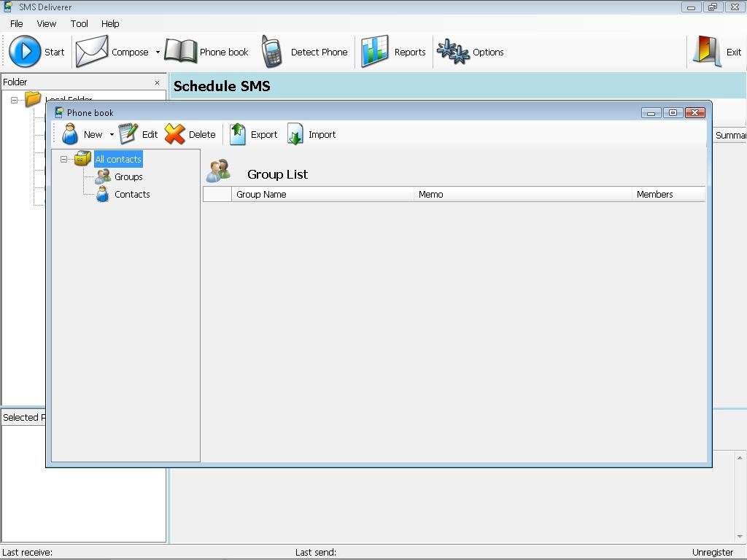The width and height of the screenshot is (747, 560).
Task: Open the Tool menu
Action: pyautogui.click(x=79, y=24)
